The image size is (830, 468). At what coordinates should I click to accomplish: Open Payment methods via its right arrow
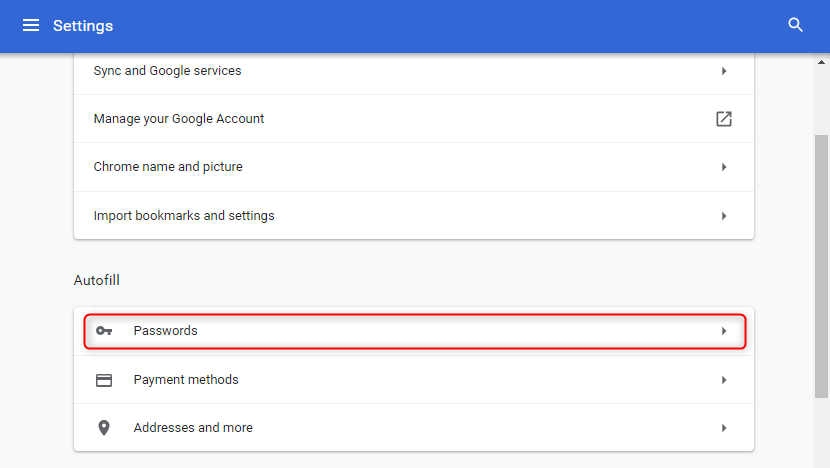(724, 380)
